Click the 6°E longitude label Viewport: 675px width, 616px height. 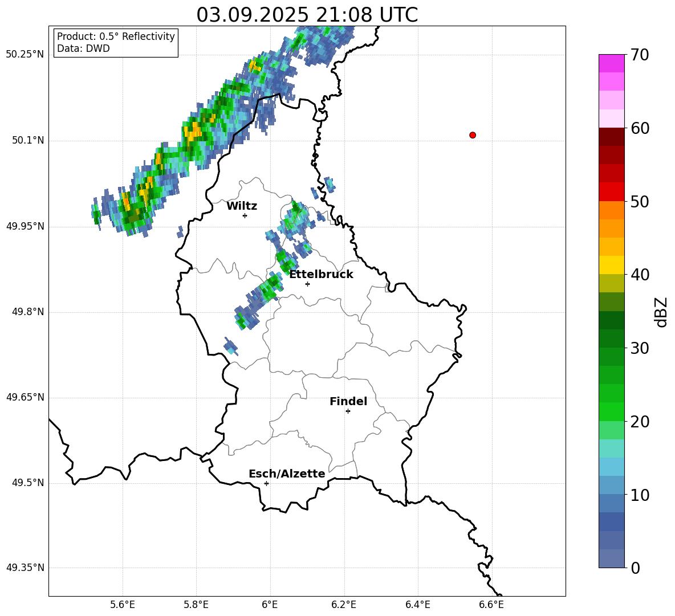270,605
